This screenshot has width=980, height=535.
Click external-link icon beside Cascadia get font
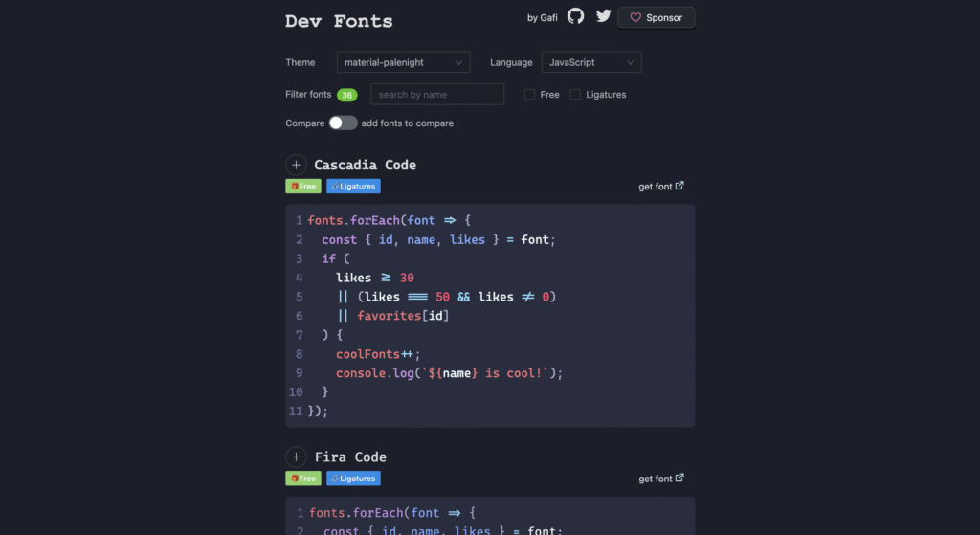(x=680, y=186)
